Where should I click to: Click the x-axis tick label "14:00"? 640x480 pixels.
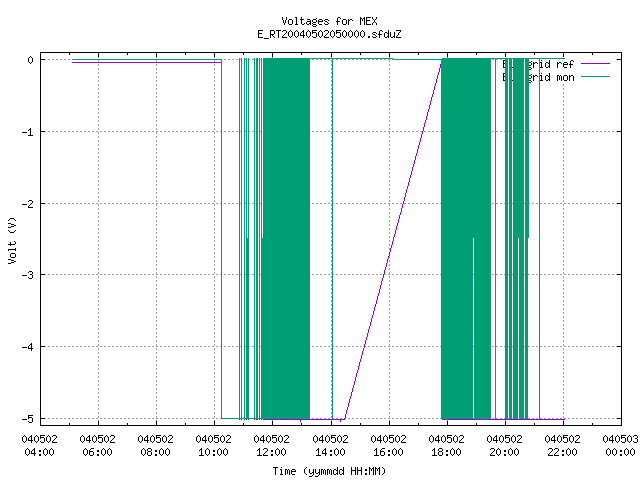pyautogui.click(x=330, y=452)
